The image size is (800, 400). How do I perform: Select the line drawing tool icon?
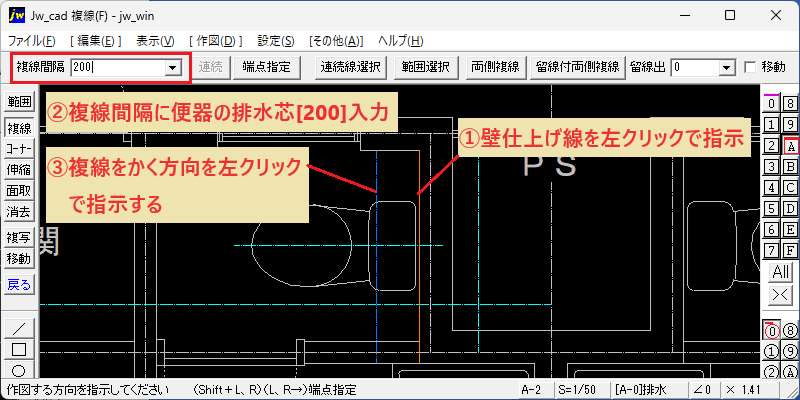[19, 328]
